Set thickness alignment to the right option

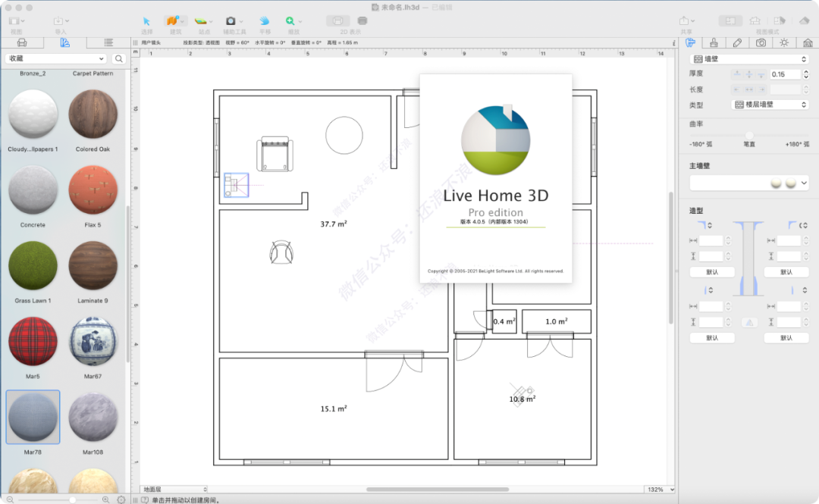761,74
